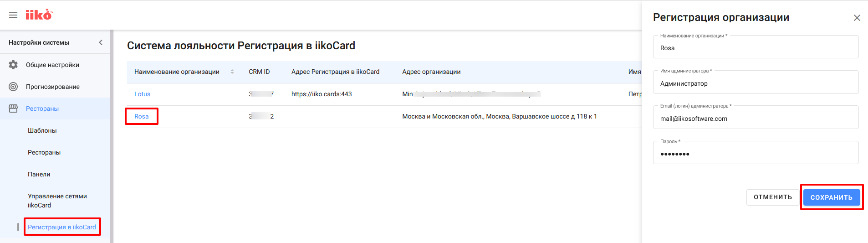Click the Пароль password field

tap(755, 154)
